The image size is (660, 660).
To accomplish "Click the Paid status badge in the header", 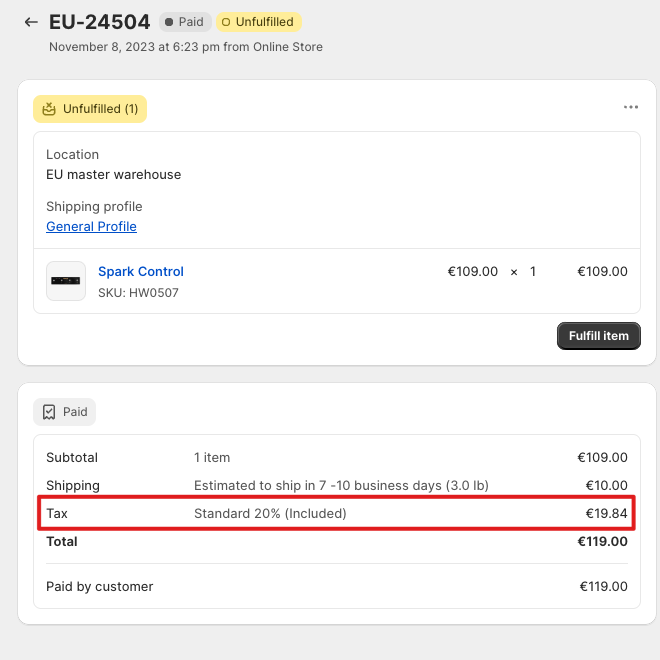I will 185,22.
